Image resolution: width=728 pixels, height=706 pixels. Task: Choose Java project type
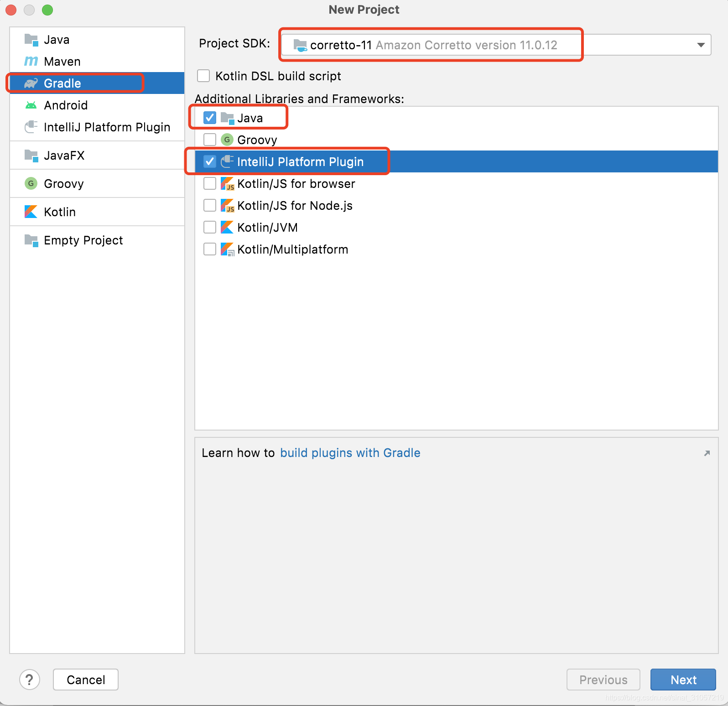pos(97,40)
